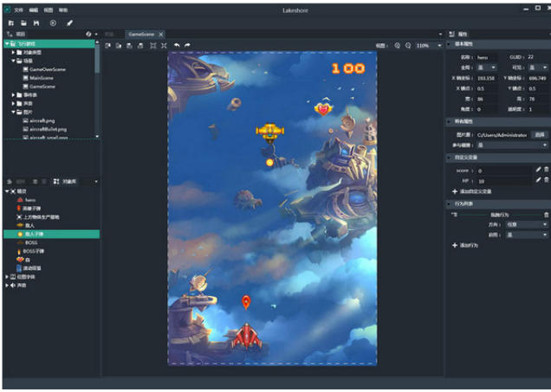Click the third scene editor toolbar icon
Image resolution: width=551 pixels, height=392 pixels.
[x=129, y=46]
